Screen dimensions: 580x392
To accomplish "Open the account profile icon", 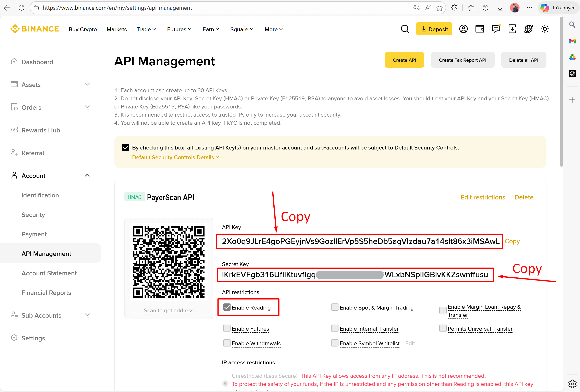I will pos(464,29).
